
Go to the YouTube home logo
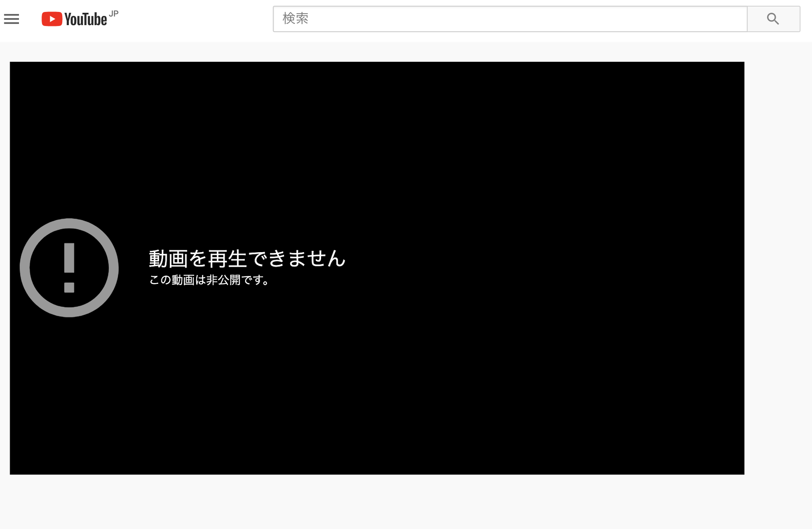tap(80, 19)
